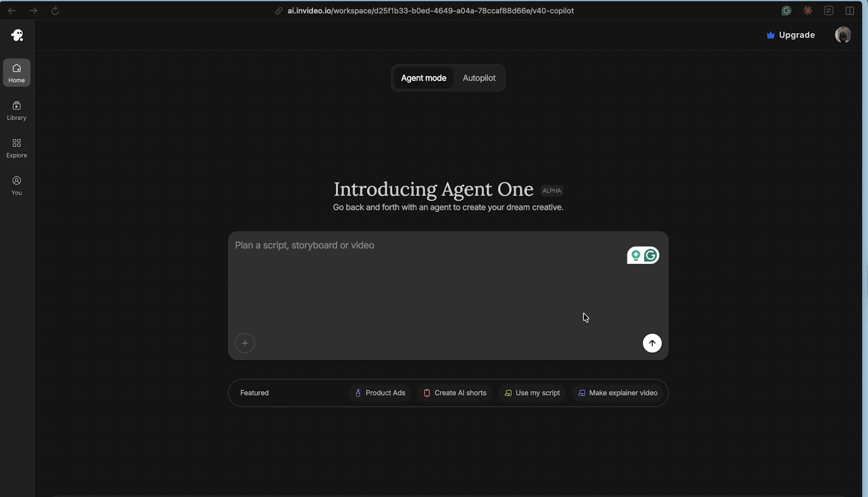This screenshot has height=497, width=868.
Task: Click the plus attachment button
Action: [x=245, y=343]
